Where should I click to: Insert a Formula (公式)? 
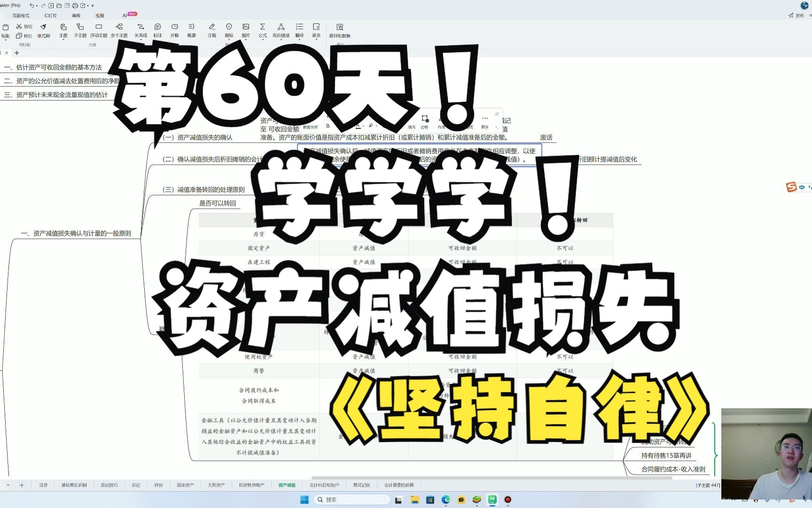[263, 30]
